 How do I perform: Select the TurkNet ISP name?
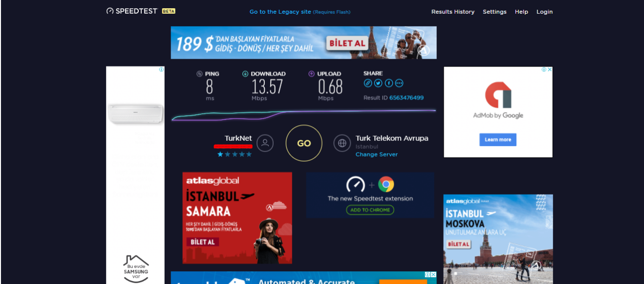(238, 138)
